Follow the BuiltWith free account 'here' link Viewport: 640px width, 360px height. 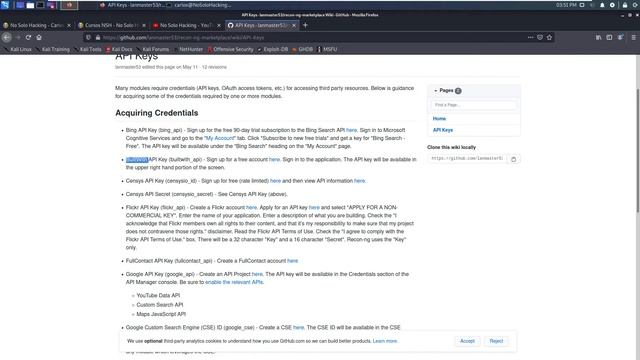(x=274, y=159)
